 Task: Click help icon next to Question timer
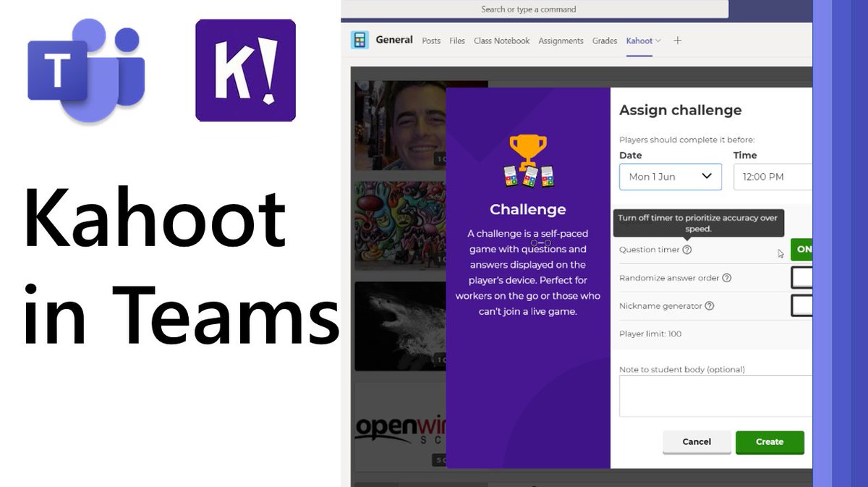[x=686, y=250]
